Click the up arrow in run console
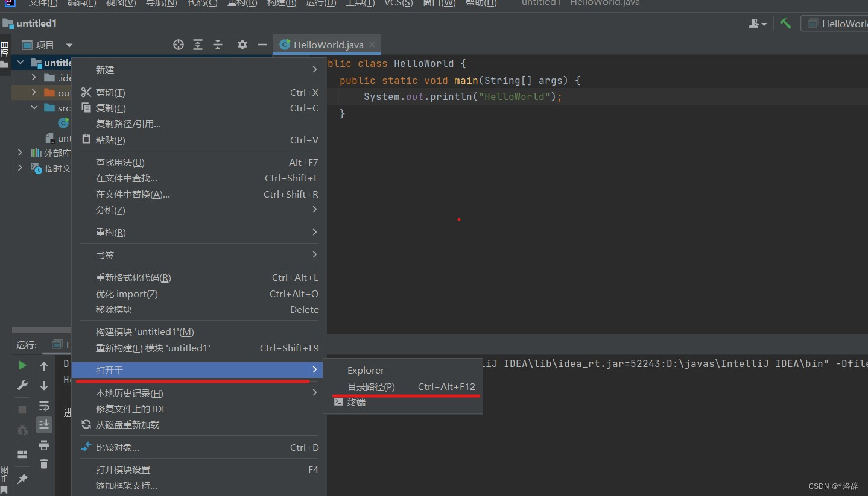 tap(44, 366)
